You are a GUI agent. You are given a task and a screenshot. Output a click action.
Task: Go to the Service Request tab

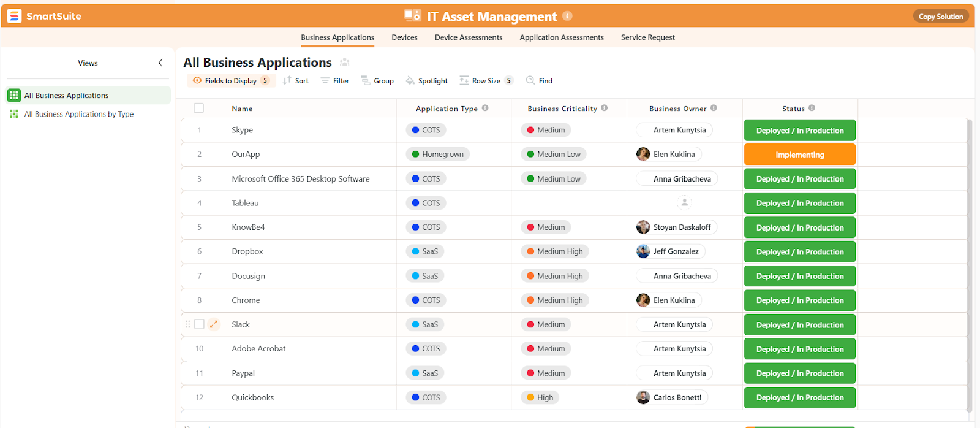[x=648, y=37]
